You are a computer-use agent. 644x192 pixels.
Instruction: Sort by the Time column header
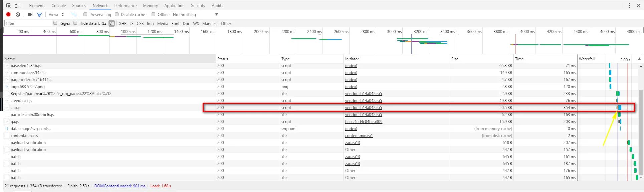(546, 59)
